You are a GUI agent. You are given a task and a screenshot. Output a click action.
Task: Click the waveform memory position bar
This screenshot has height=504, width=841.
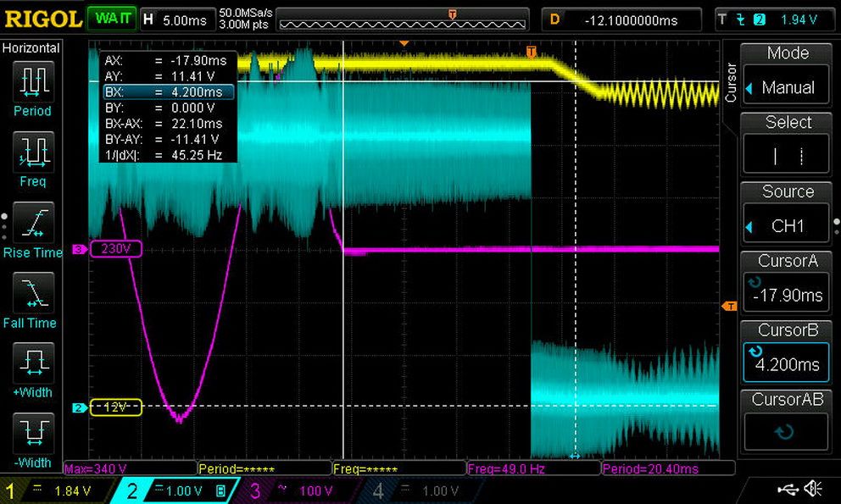[x=402, y=19]
